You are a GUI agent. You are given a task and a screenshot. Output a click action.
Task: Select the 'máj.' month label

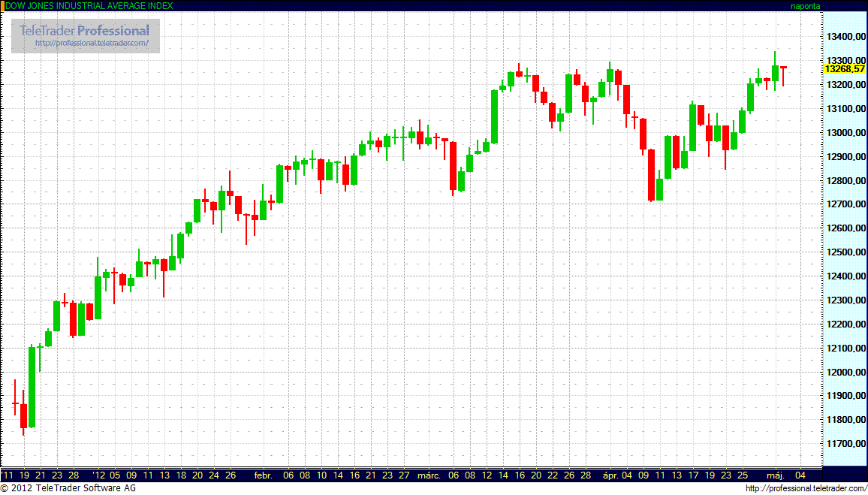click(775, 475)
